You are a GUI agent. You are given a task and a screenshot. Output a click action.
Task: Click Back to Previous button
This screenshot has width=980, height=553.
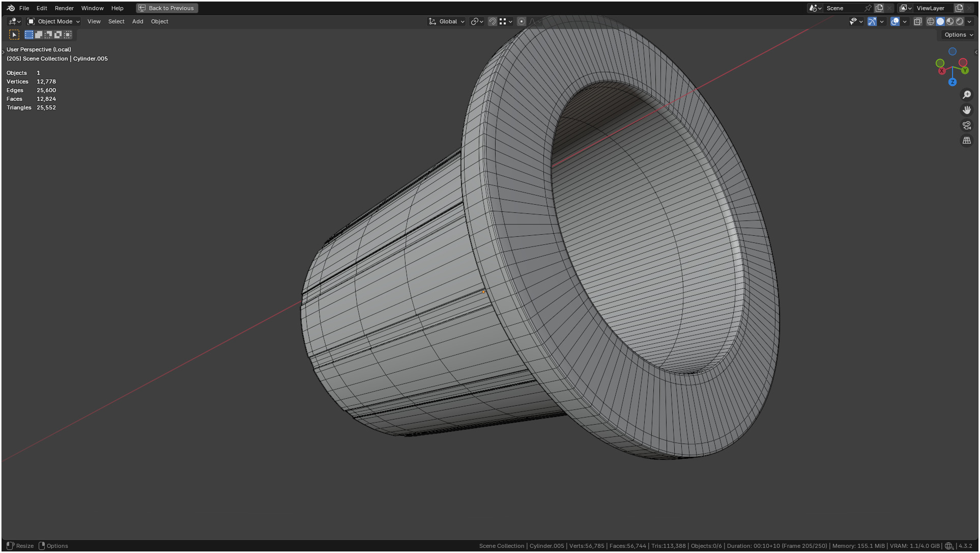tap(167, 8)
